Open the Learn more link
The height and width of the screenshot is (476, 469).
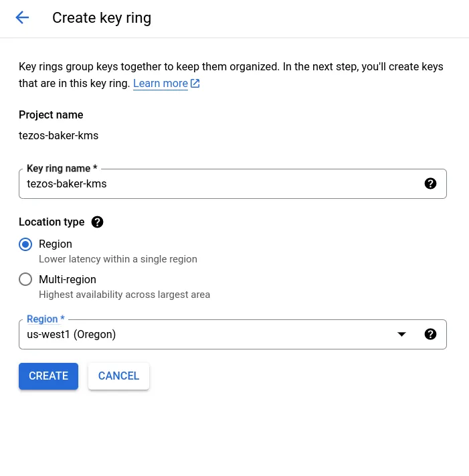pos(161,84)
